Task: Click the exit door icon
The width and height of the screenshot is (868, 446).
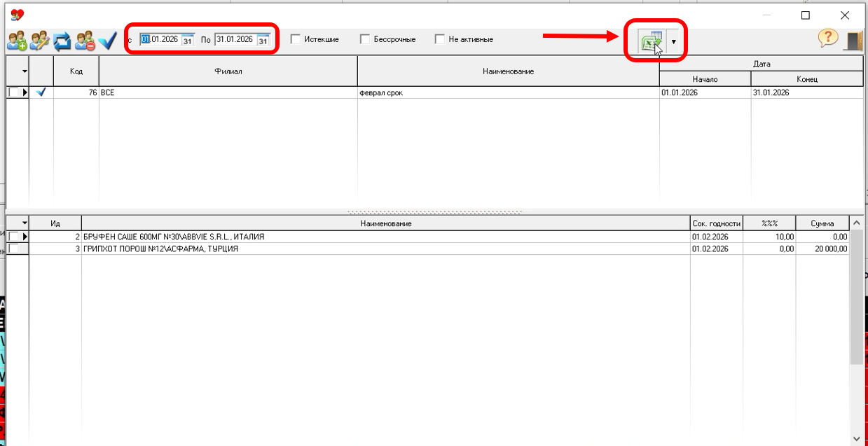Action: tap(854, 40)
